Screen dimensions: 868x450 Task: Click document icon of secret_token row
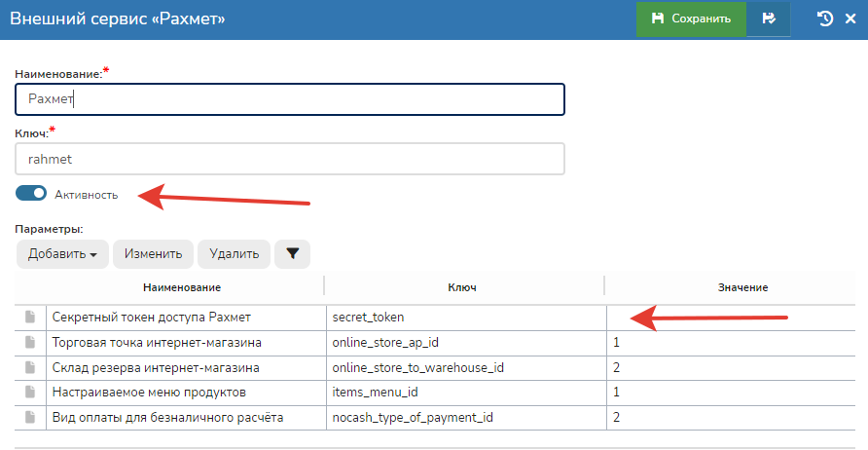pyautogui.click(x=30, y=318)
